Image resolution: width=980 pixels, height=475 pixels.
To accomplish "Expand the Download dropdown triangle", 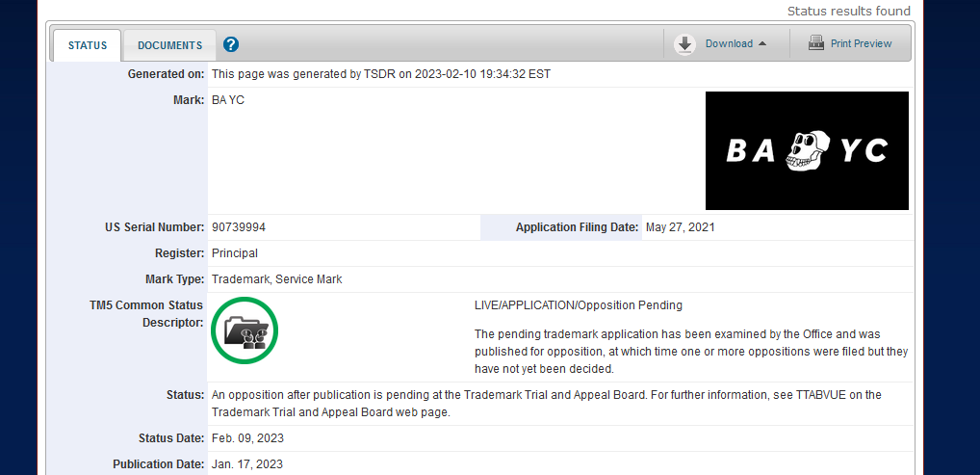I will pyautogui.click(x=762, y=43).
